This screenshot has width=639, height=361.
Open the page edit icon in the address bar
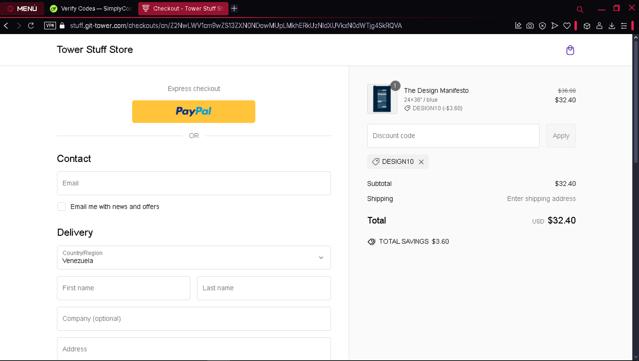[x=518, y=26]
